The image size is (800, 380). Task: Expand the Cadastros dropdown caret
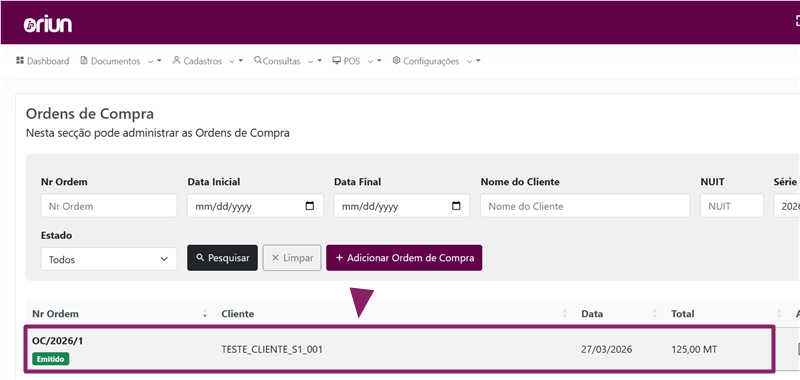241,61
